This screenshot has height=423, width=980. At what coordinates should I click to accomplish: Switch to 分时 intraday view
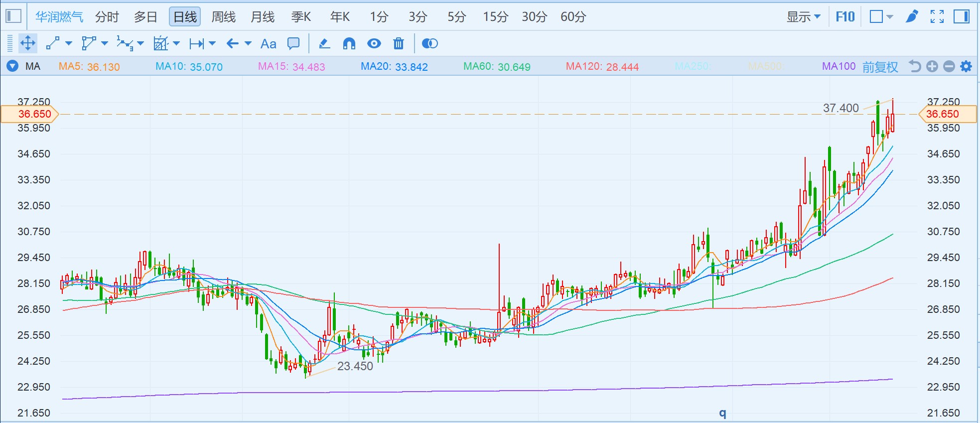click(107, 17)
